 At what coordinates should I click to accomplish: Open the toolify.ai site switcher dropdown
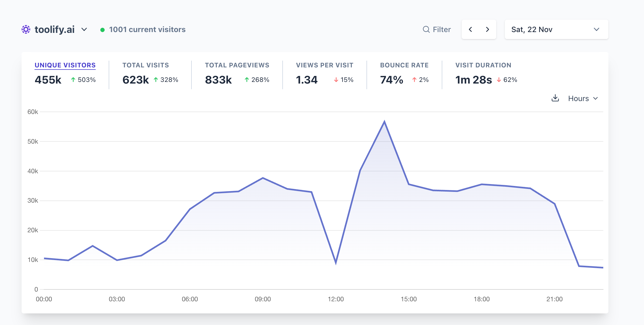point(84,29)
